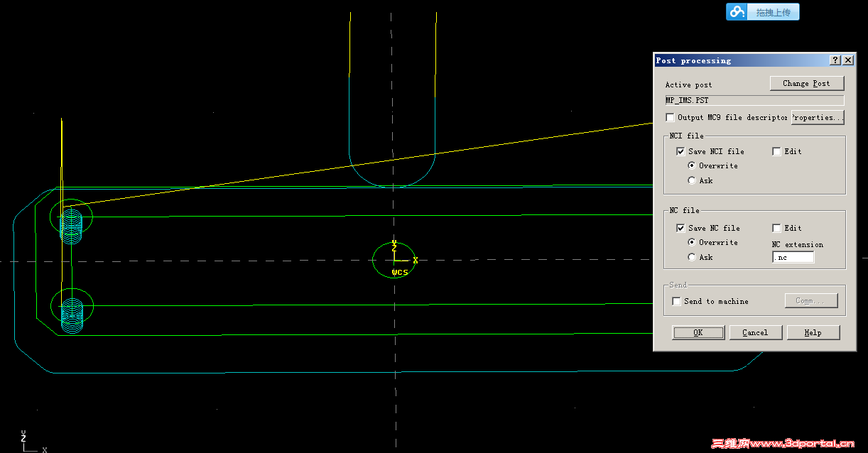Open post Properties button
The image size is (868, 453).
(818, 117)
